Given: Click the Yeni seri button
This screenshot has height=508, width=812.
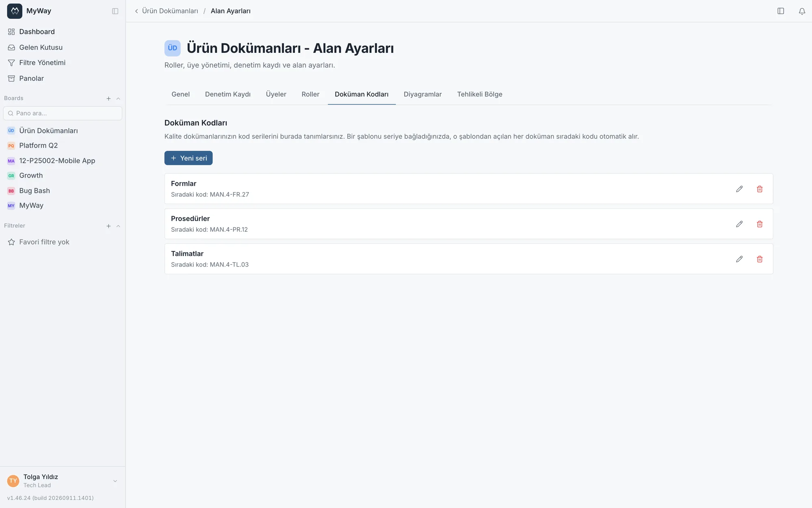Looking at the screenshot, I should tap(188, 158).
